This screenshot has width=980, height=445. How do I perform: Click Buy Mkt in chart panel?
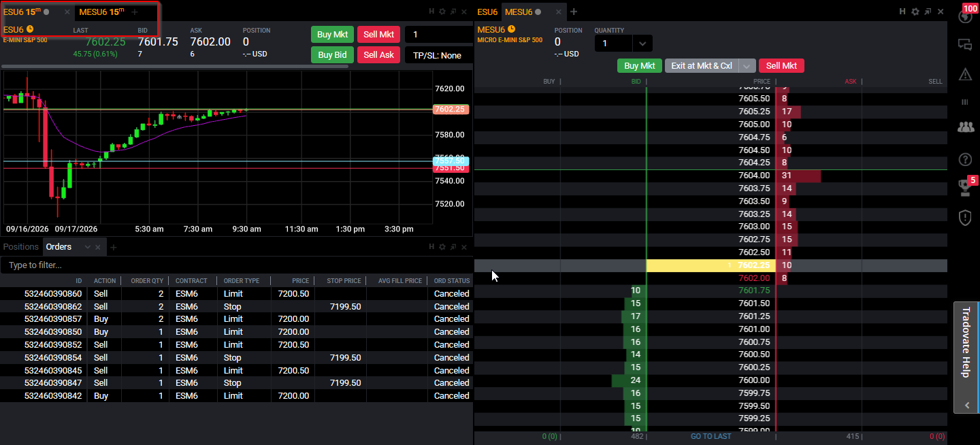(x=333, y=35)
